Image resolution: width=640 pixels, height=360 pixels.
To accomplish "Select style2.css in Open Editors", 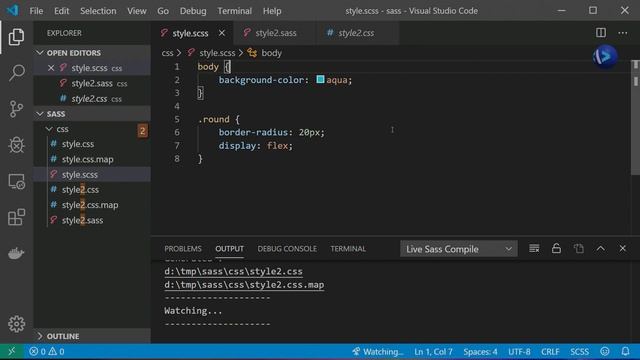I will [x=92, y=98].
